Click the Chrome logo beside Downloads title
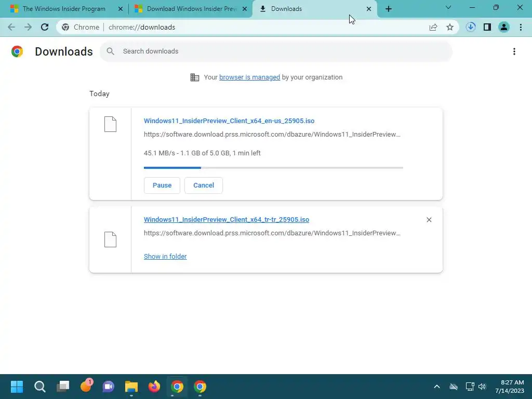This screenshot has width=532, height=399. coord(17,51)
